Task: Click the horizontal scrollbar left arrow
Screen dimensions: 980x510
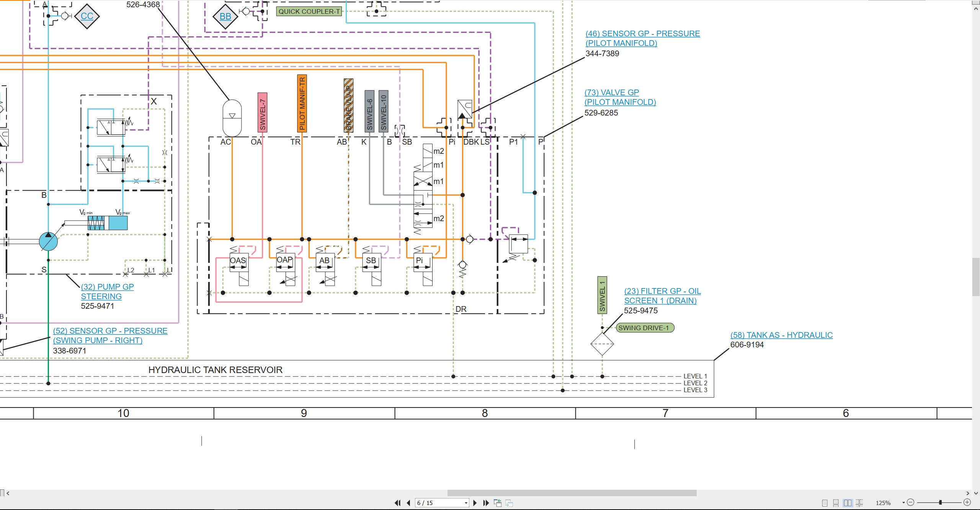Action: tap(8, 493)
